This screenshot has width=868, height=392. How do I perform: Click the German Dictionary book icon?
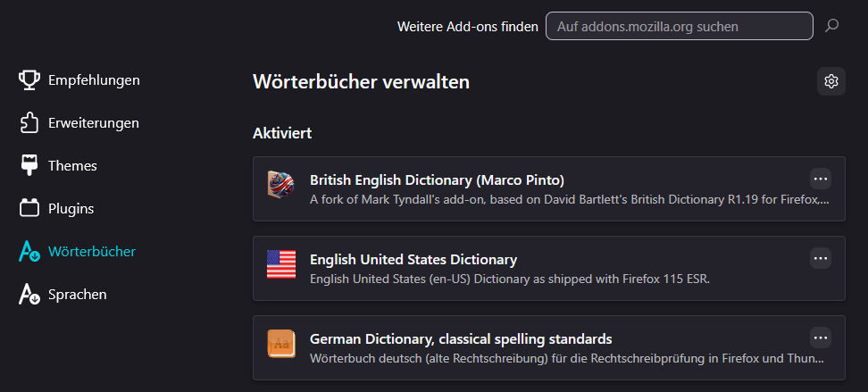coord(280,345)
